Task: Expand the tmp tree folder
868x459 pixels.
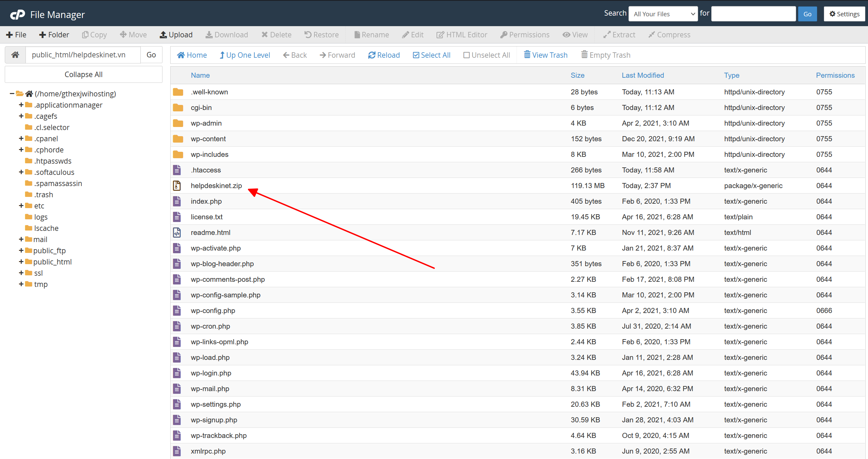Action: point(21,284)
